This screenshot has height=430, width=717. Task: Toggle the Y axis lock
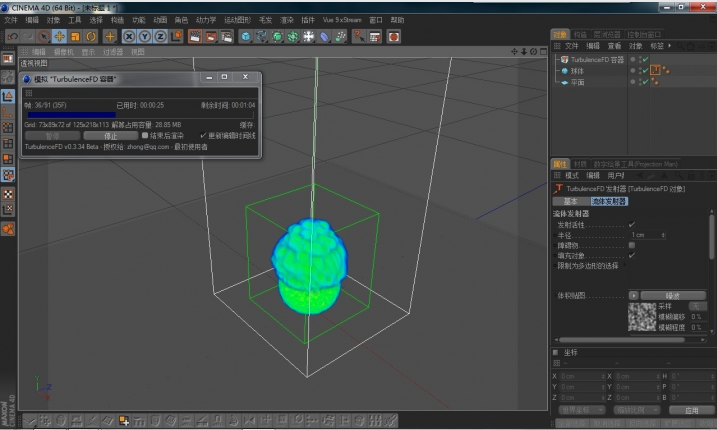145,37
